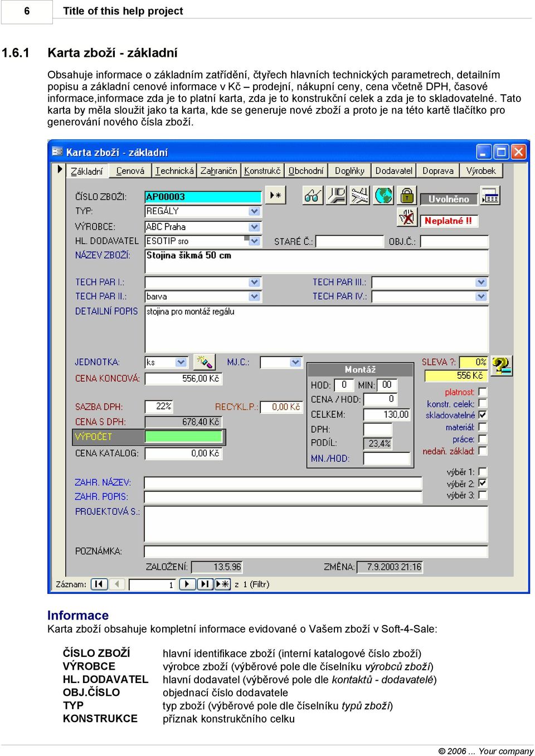Click the STARÉ Č. input field
This screenshot has height=756, width=535.
click(x=350, y=241)
